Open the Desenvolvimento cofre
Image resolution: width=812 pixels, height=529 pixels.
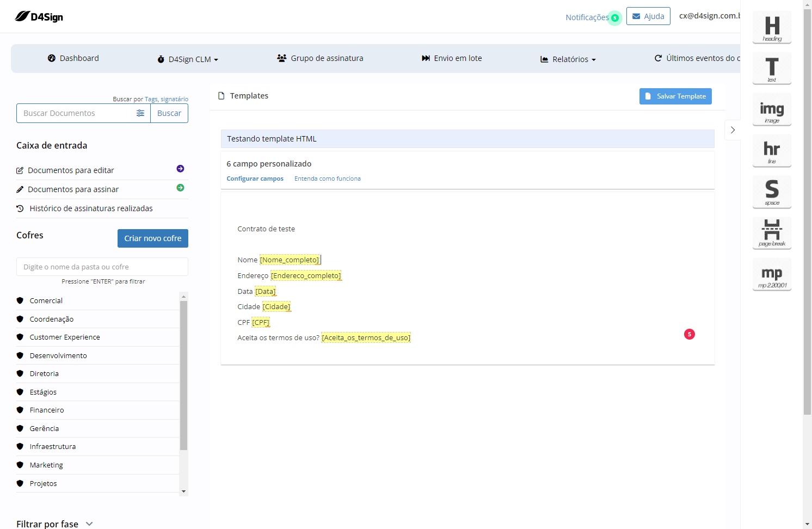pos(58,355)
